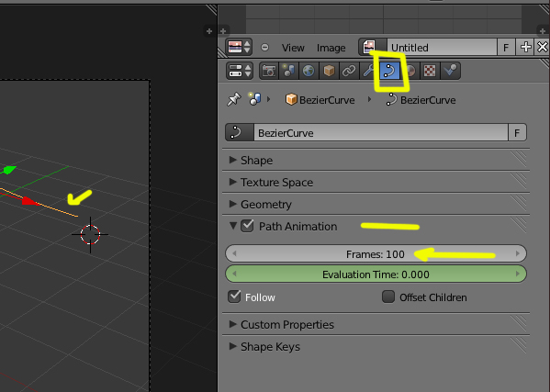The width and height of the screenshot is (550, 392).
Task: Collapse the image editor header menus
Action: click(264, 47)
